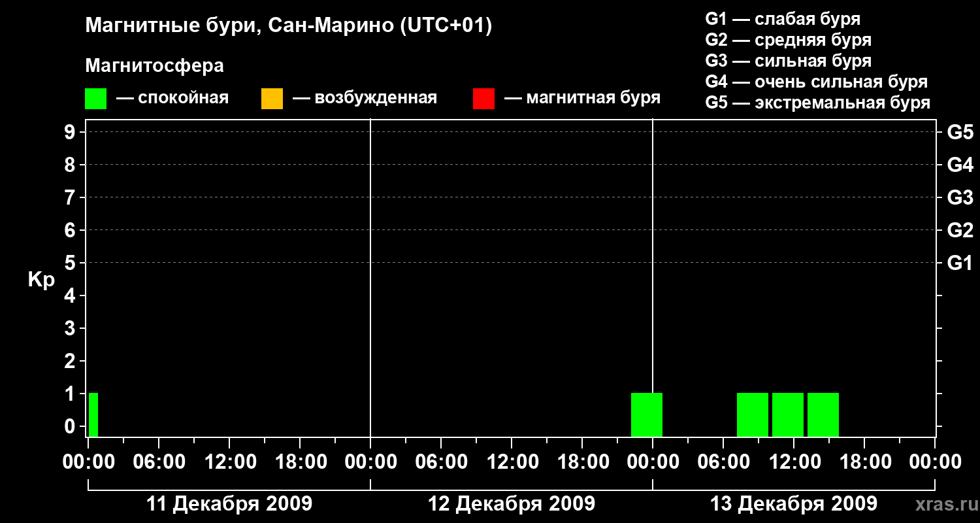Click the '18:00' time label under 13 Декабря
Viewport: 980px width, 523px height.
click(x=864, y=462)
